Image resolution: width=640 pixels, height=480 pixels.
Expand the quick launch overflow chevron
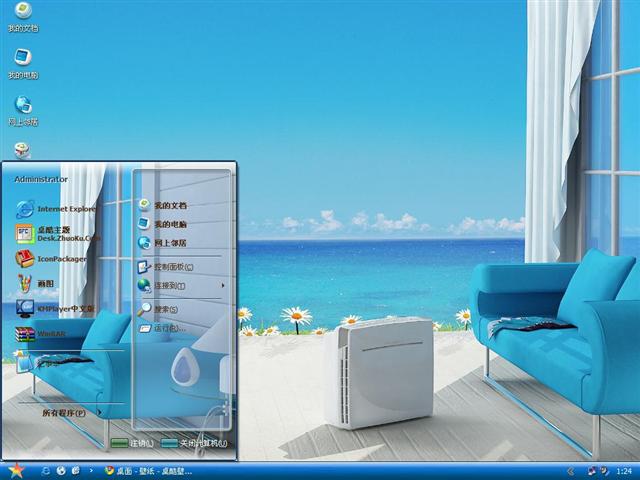[91, 471]
